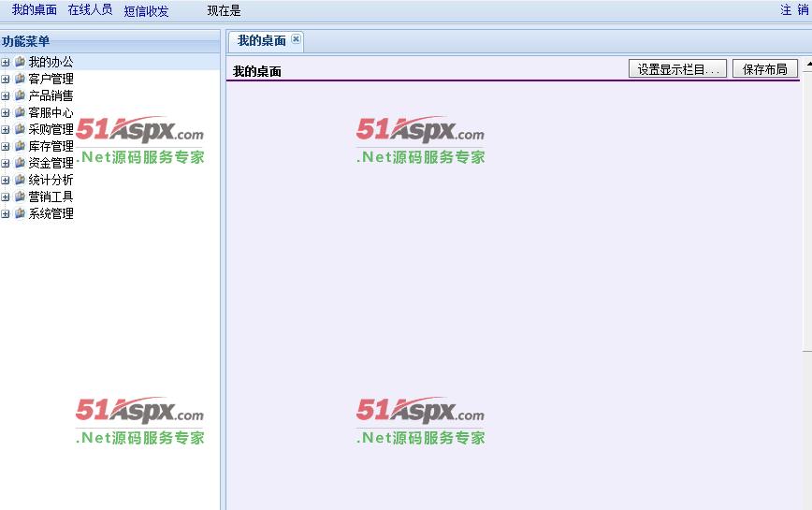Click the folder icon beside 营销工具
Screen dimensions: 812x510
click(21, 197)
